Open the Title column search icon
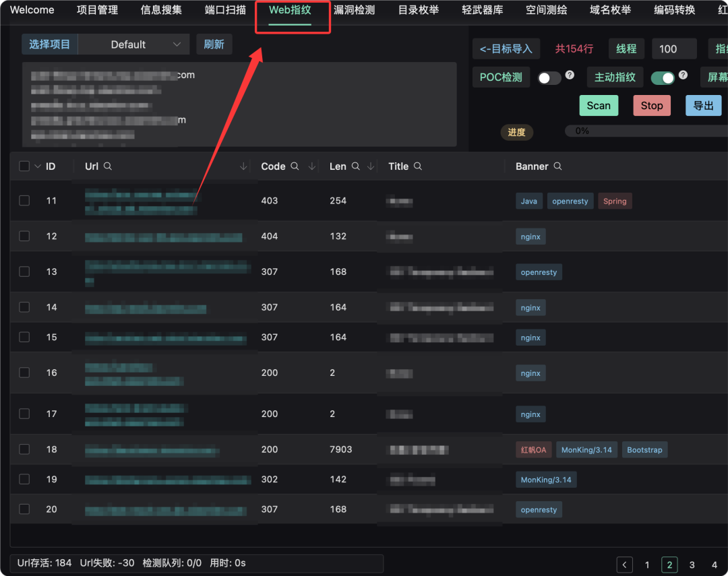The width and height of the screenshot is (728, 576). [418, 166]
